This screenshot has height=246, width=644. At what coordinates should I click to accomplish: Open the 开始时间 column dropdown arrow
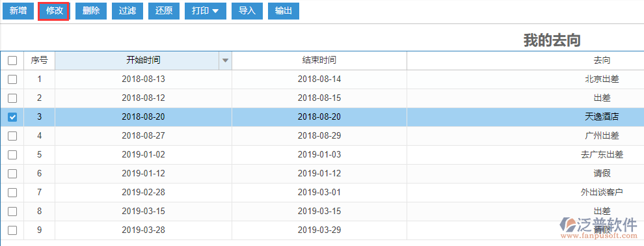click(x=225, y=61)
